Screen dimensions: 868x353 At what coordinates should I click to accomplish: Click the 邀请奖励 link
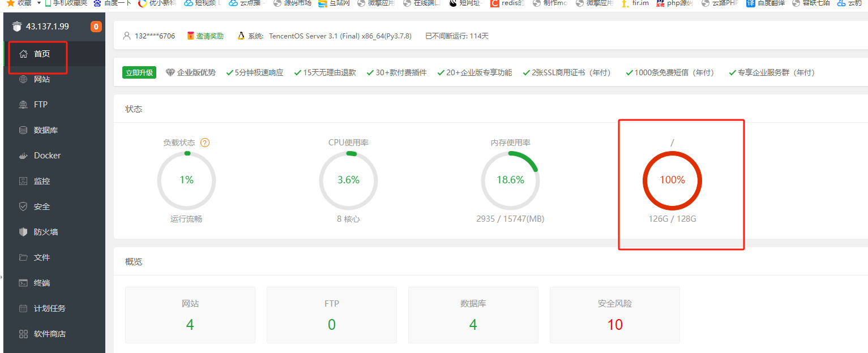point(209,36)
